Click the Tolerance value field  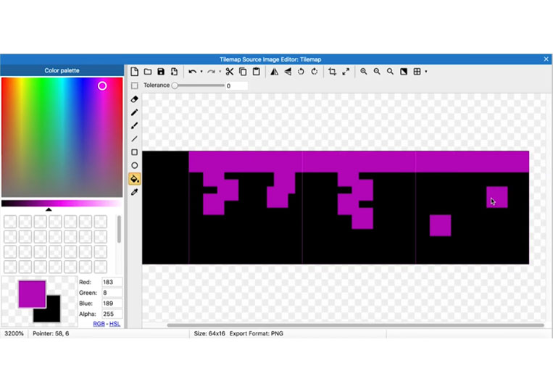(236, 86)
